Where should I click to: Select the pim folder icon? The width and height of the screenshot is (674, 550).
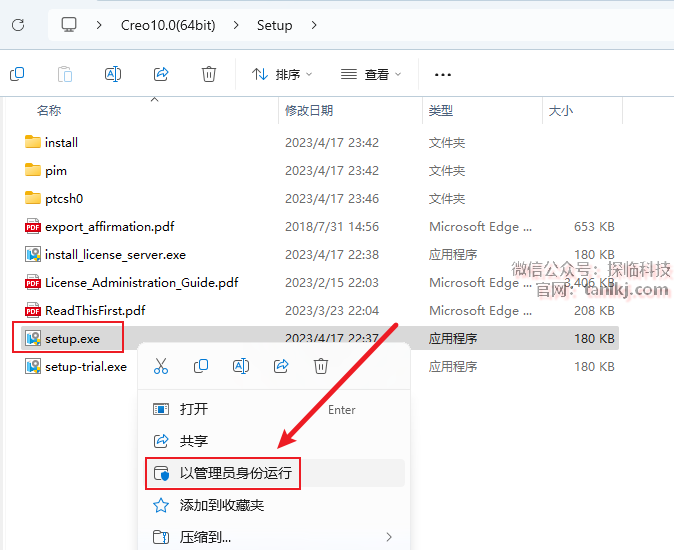coord(33,170)
